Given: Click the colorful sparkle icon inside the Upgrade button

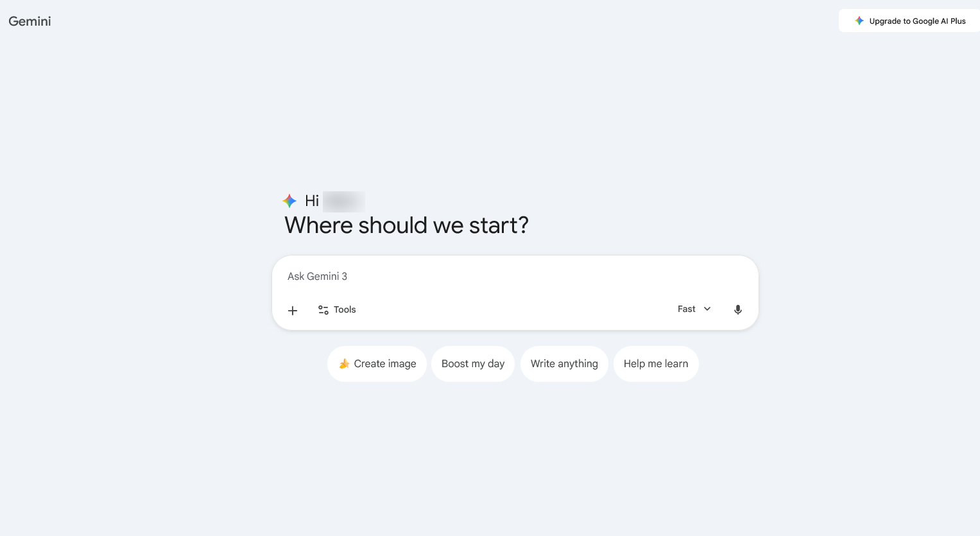Looking at the screenshot, I should (x=859, y=21).
